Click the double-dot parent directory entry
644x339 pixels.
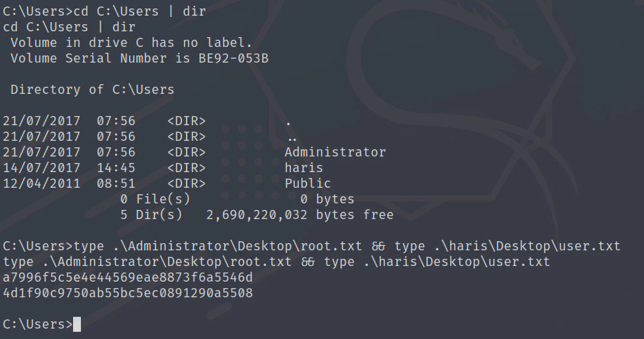(292, 136)
